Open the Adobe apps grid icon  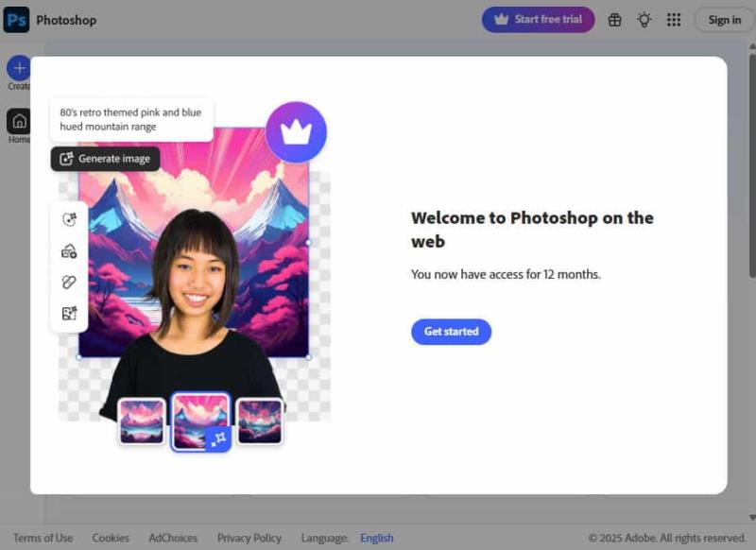coord(674,19)
